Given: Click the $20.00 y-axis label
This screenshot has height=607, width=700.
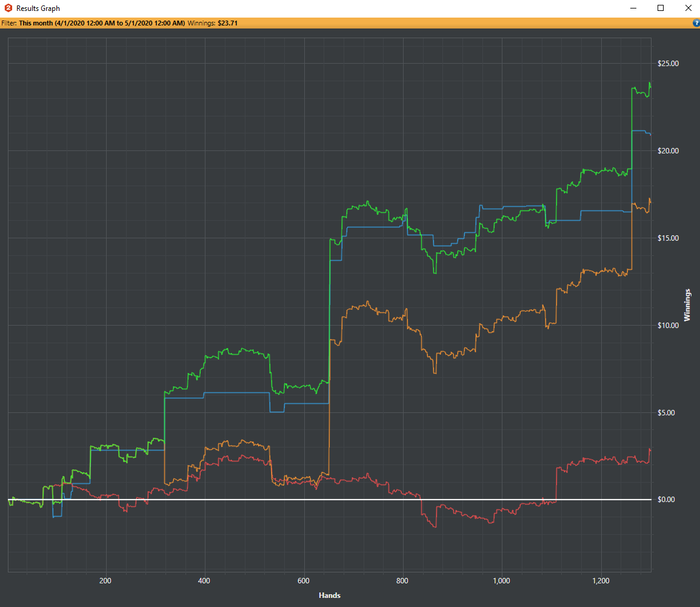Looking at the screenshot, I should pos(668,151).
